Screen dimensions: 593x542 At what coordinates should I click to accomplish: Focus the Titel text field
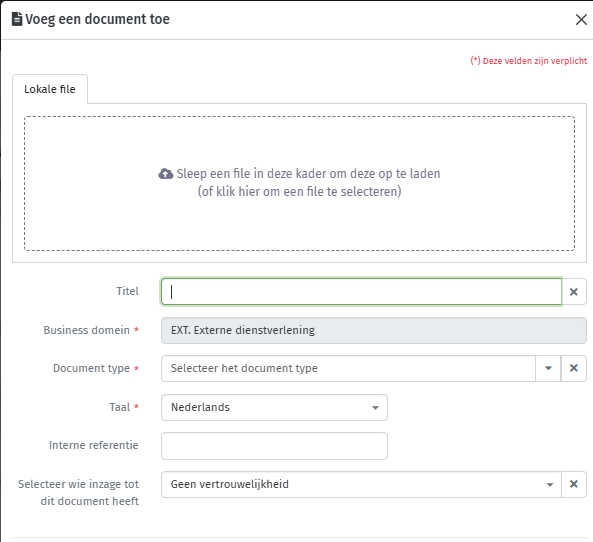coord(361,292)
